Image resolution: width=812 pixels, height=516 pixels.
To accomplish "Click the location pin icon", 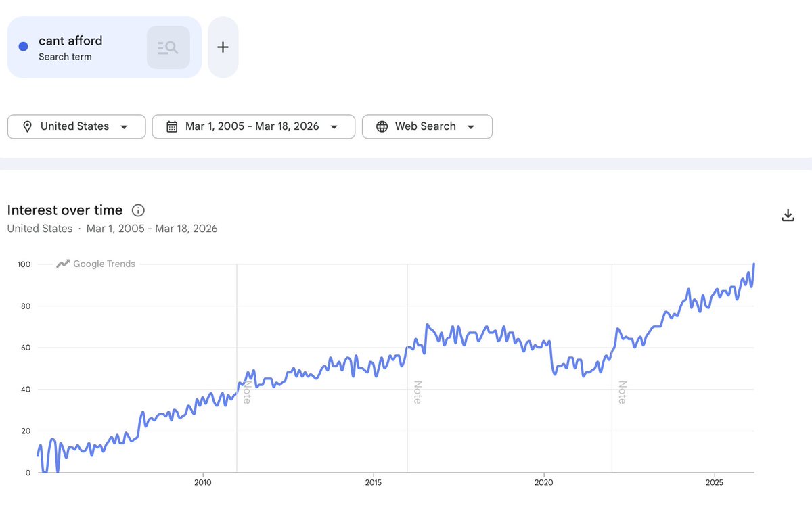I will (27, 126).
